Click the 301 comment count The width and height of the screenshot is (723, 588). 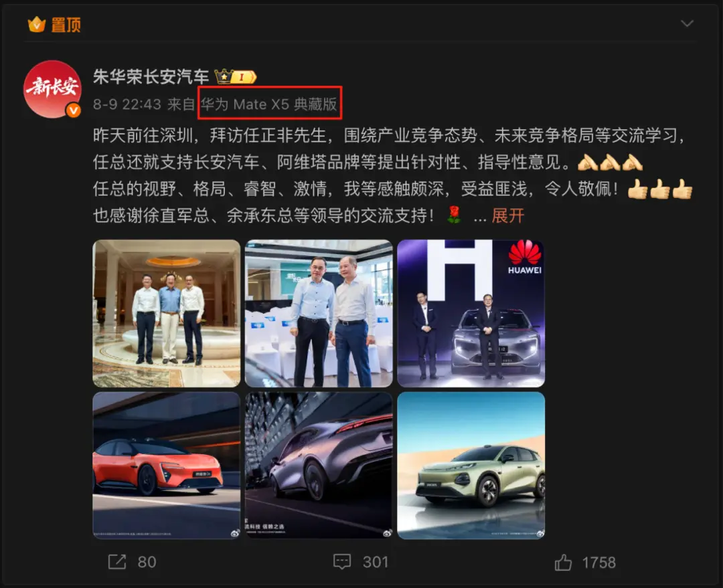(376, 562)
